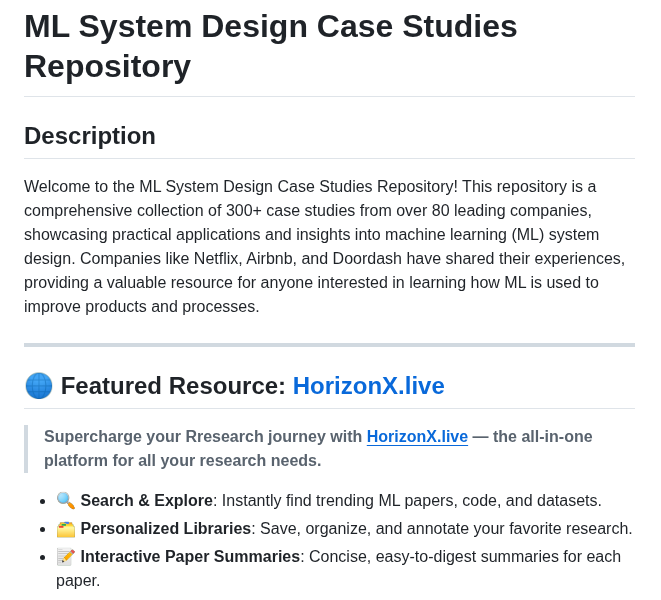Click the 'Featured Resource:' heading text
This screenshot has height=600, width=661.
173,385
